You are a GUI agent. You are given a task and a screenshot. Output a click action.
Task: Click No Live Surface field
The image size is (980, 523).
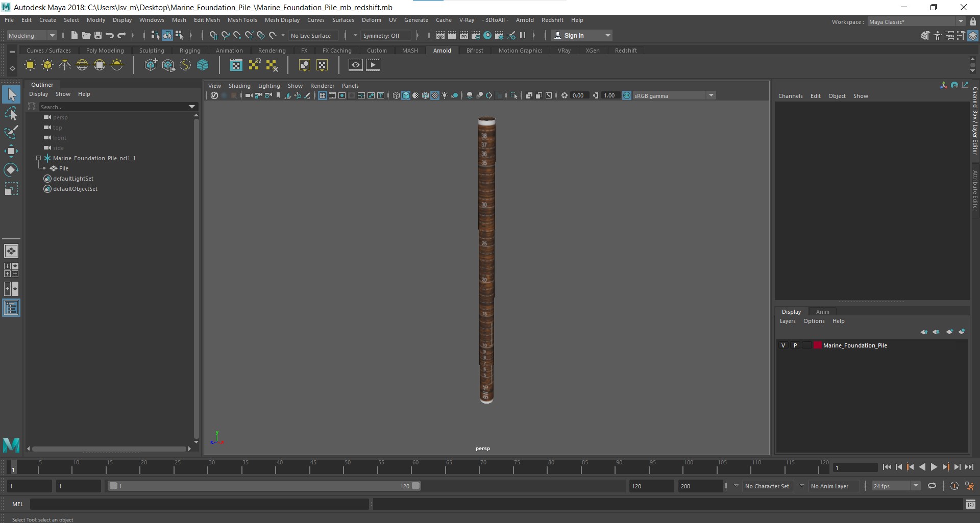tap(313, 35)
